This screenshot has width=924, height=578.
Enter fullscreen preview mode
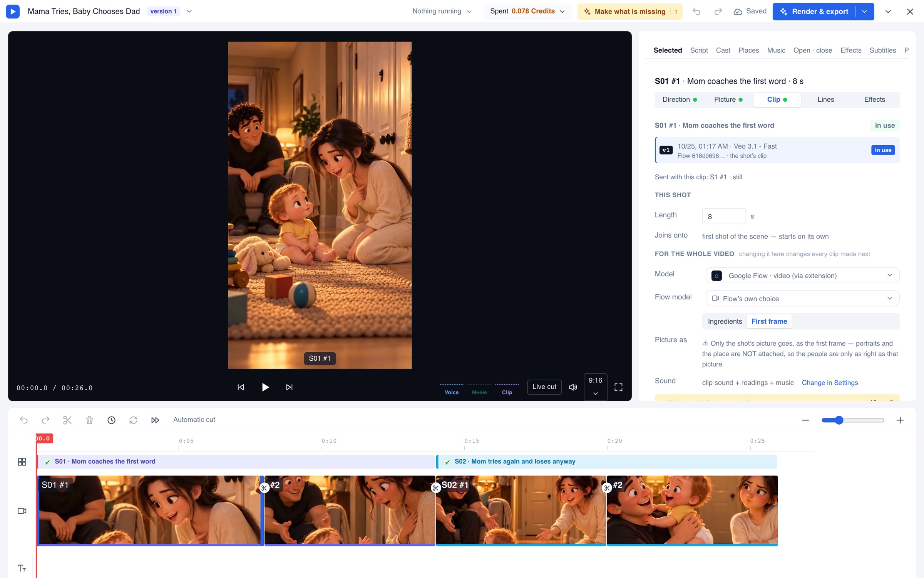point(618,387)
